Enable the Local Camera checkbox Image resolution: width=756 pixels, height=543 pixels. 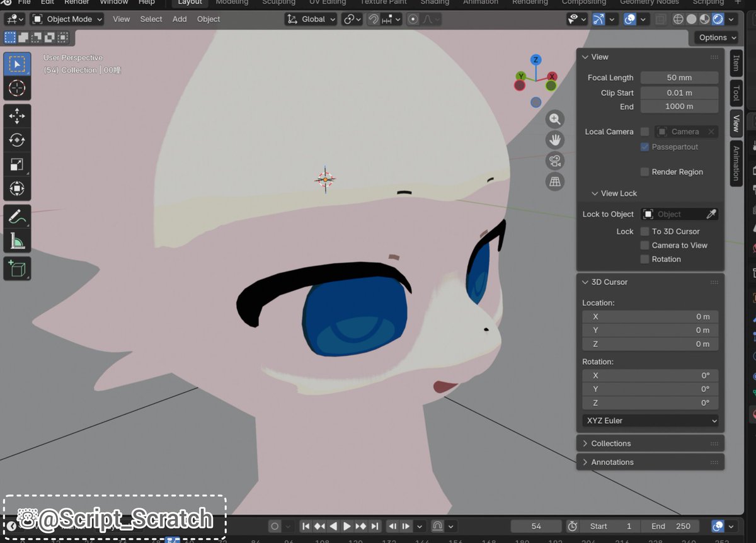click(644, 132)
